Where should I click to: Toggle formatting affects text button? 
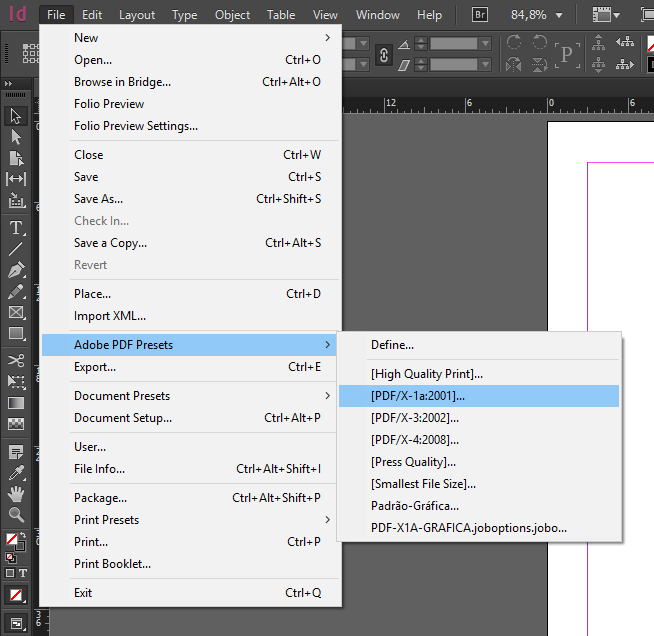click(x=23, y=573)
